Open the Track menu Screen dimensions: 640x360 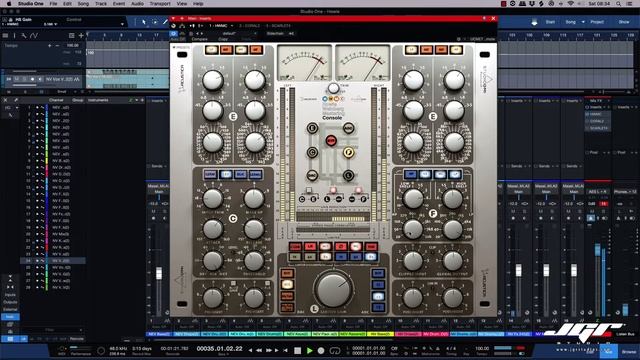coord(101,4)
